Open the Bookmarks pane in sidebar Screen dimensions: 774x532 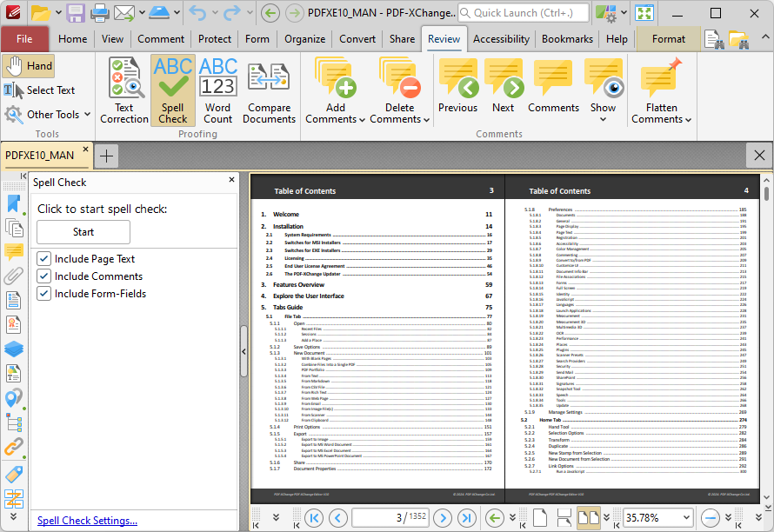[x=14, y=203]
